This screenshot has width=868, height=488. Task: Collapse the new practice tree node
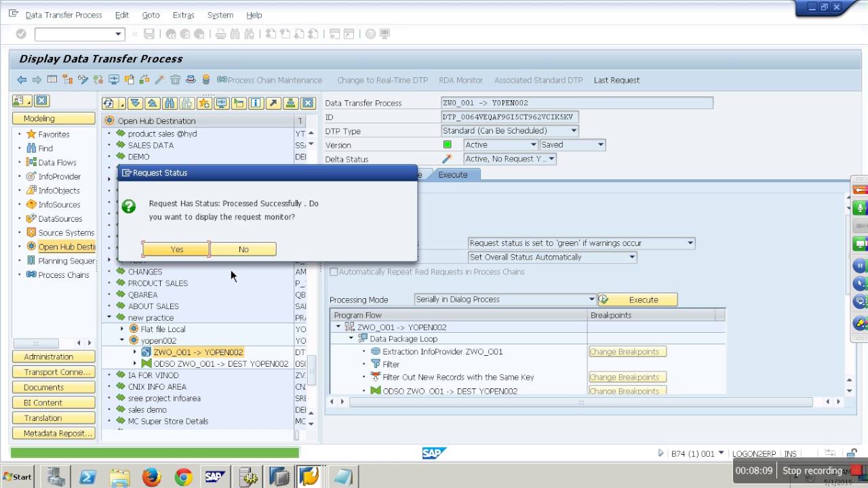109,317
